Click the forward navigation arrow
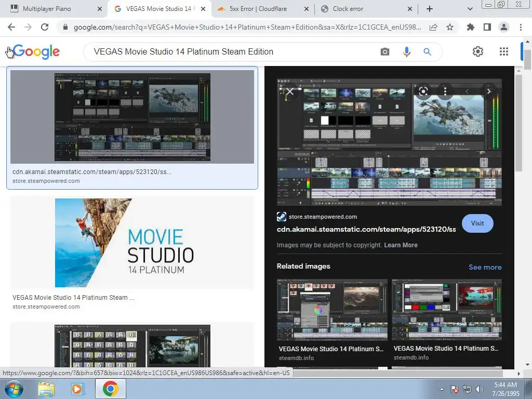 pyautogui.click(x=28, y=27)
